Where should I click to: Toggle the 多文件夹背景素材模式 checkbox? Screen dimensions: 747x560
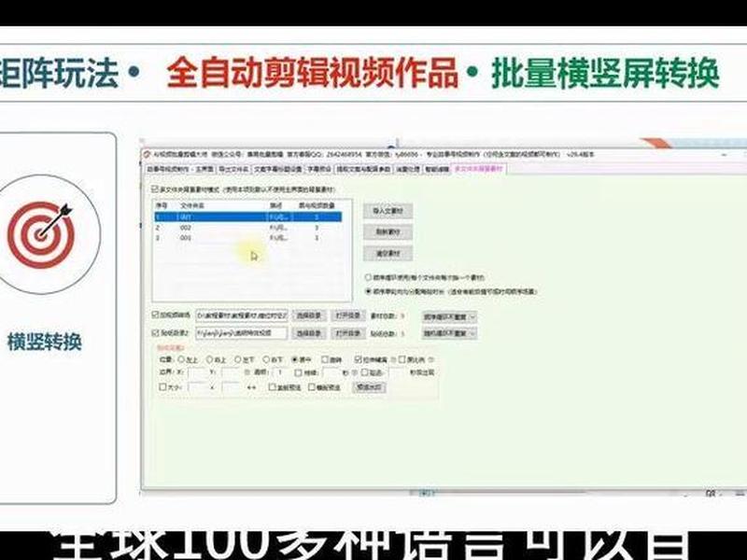155,189
